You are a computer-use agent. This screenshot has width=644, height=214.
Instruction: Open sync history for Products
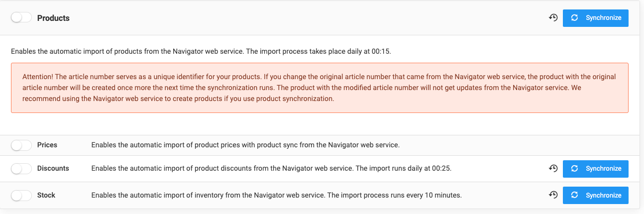553,18
